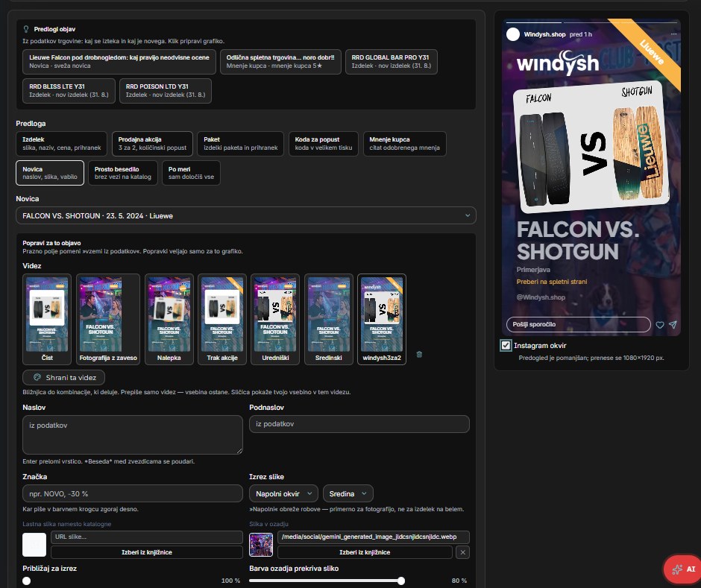Click the heart icon in the Instagram preview
Image resolution: width=701 pixels, height=588 pixels.
click(659, 325)
